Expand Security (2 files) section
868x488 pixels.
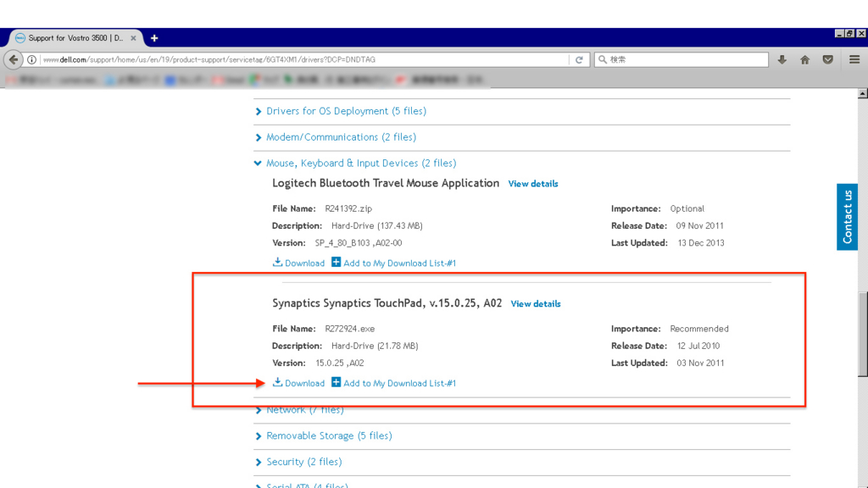coord(304,462)
